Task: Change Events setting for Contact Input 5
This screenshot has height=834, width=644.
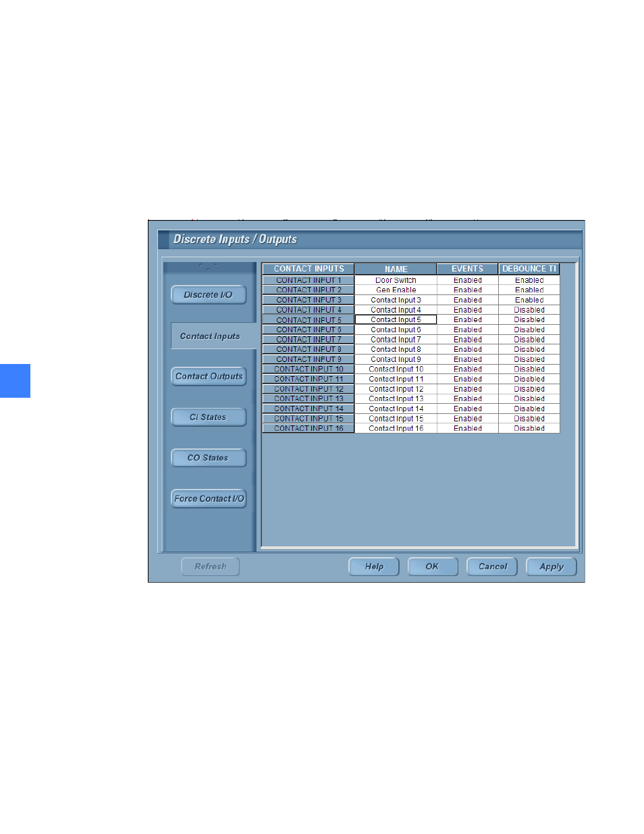Action: click(x=468, y=320)
